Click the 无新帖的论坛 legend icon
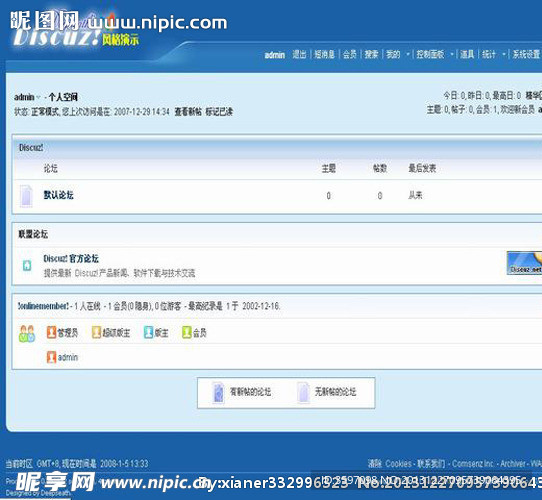This screenshot has height=500, width=542. coord(303,392)
